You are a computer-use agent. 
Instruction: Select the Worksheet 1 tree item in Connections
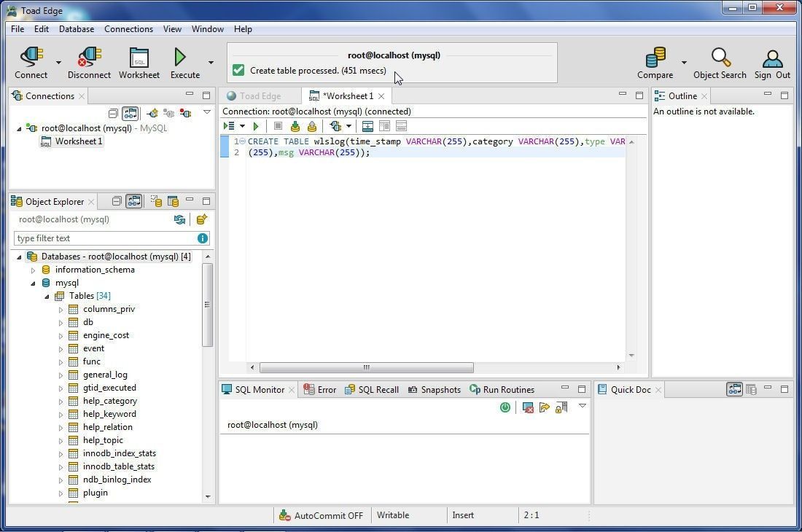[x=78, y=141]
